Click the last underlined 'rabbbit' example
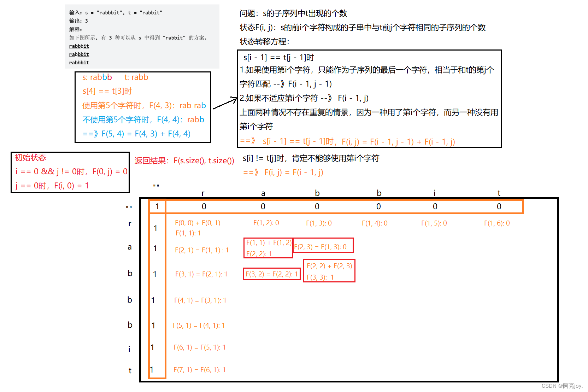Screen dimensions: 588x392 pos(79,63)
